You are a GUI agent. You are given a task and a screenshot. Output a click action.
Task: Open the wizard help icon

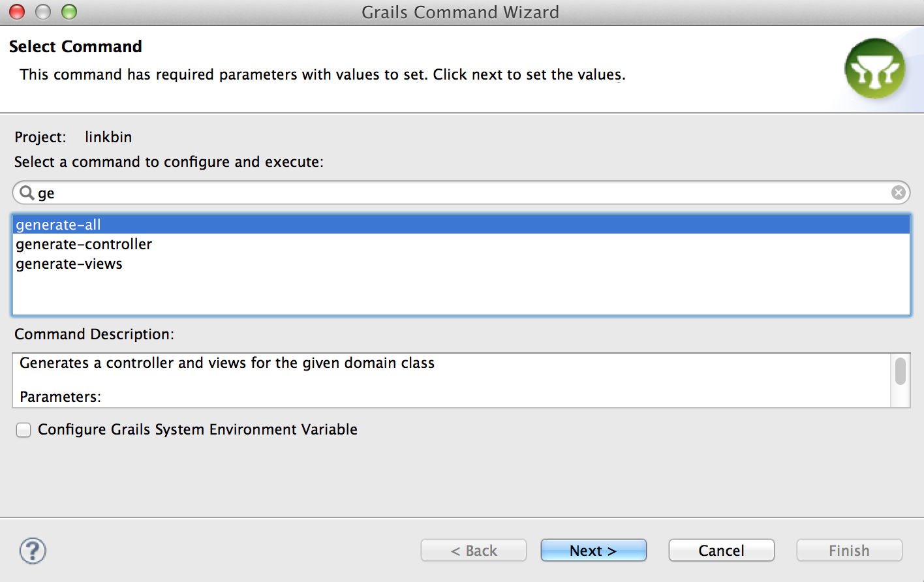tap(33, 551)
